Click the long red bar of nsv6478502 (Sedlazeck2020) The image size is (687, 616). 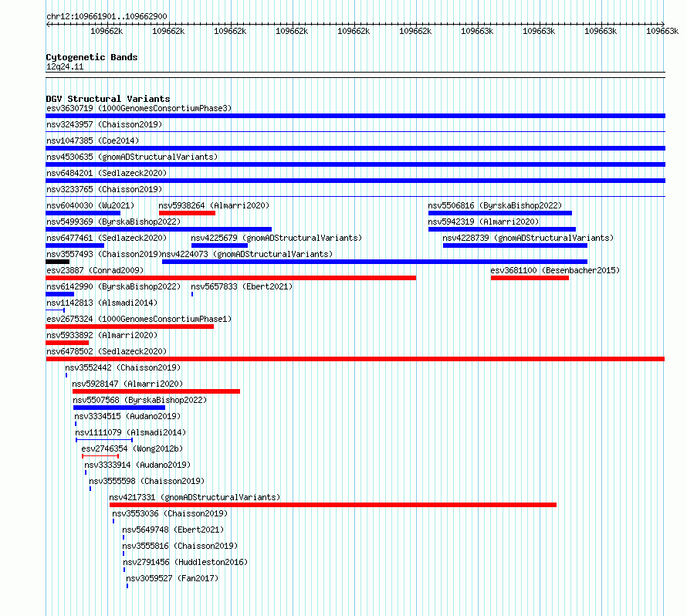pos(355,359)
